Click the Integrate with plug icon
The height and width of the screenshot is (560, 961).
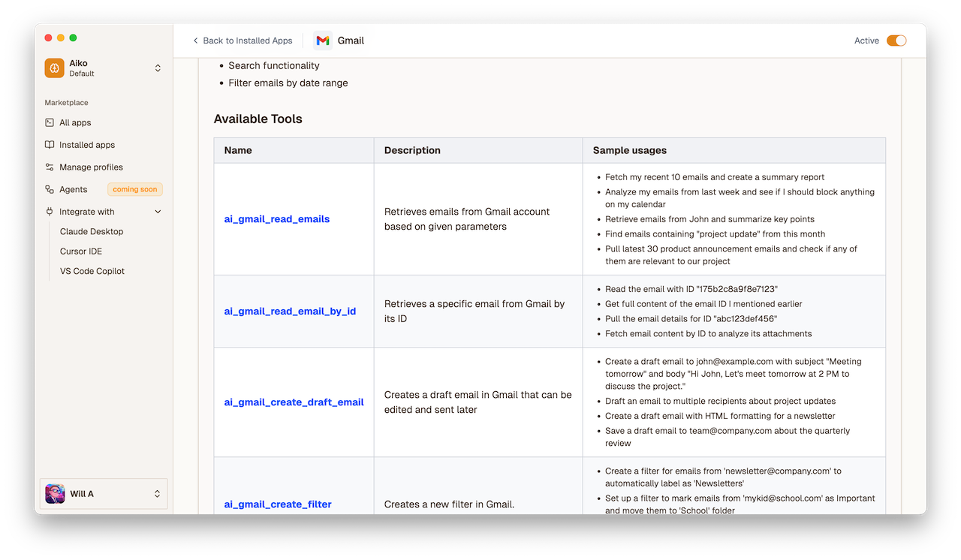pos(50,212)
